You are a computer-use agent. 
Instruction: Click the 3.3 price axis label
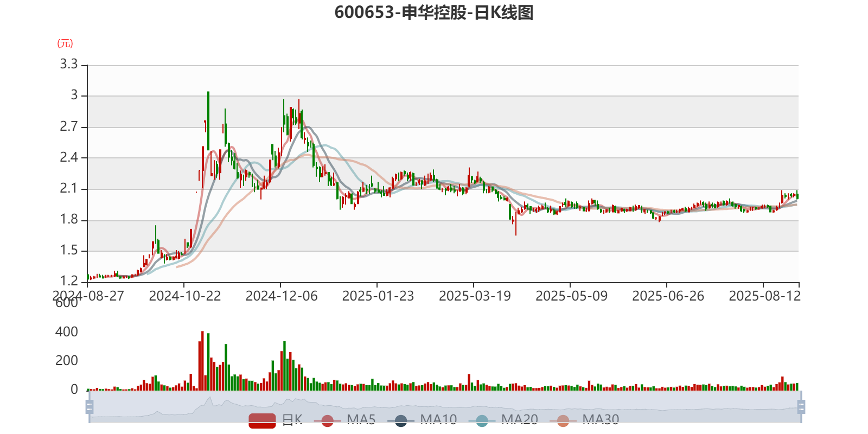pos(69,64)
